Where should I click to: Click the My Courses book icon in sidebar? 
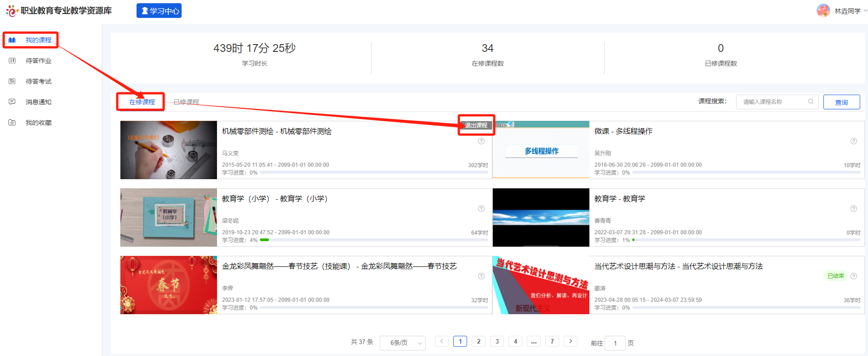coord(12,40)
